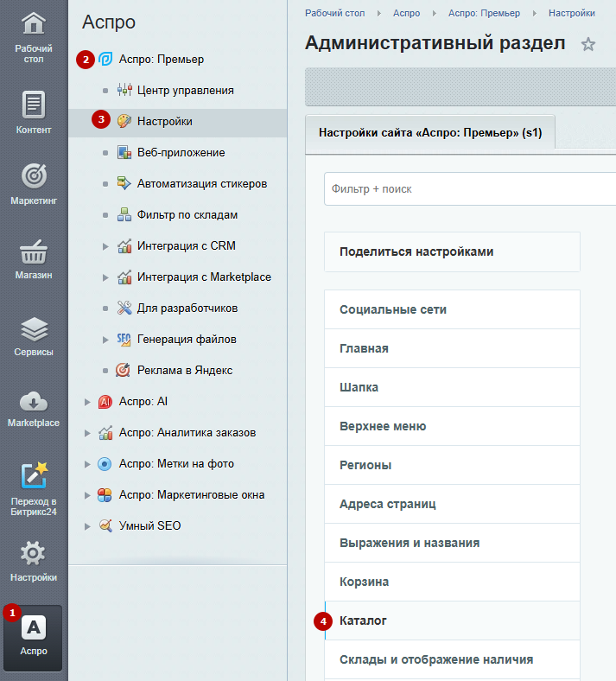Open Склады и отображение наличия section

coord(452,659)
